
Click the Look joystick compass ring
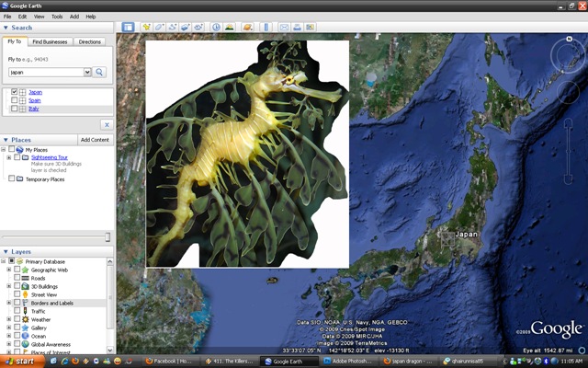(x=568, y=55)
